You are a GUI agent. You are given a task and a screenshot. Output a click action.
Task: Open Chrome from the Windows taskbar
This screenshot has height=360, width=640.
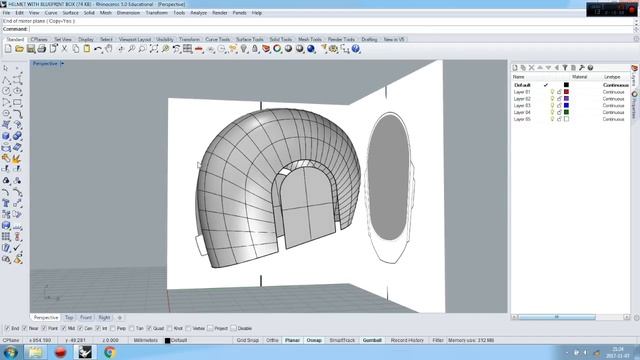[x=109, y=352]
